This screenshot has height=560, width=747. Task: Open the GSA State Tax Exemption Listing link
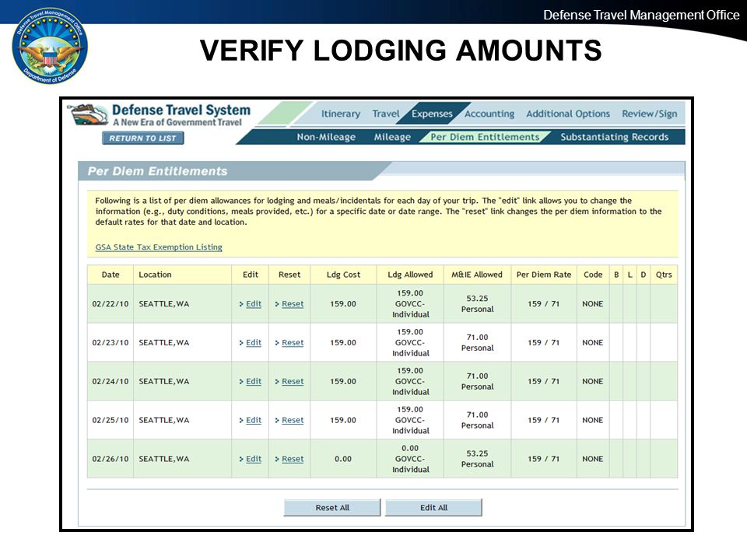coord(159,247)
